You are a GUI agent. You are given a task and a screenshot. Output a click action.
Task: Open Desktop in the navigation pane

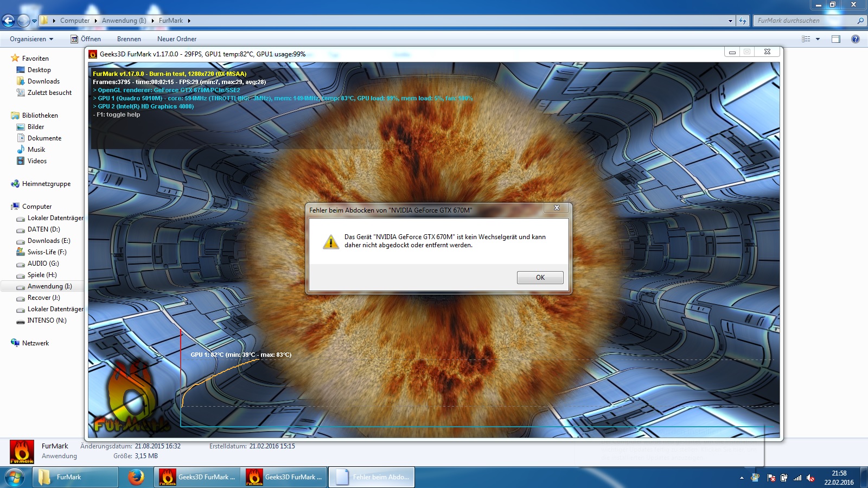[39, 70]
